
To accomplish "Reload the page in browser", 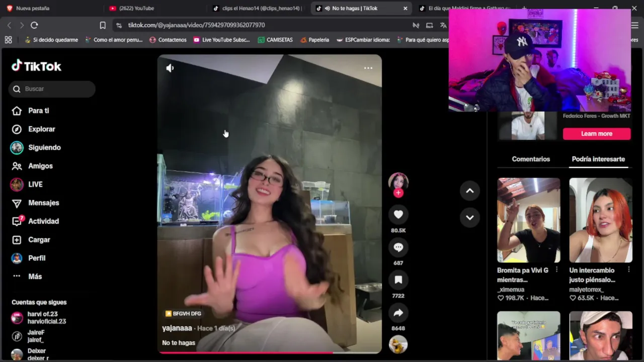I will pos(34,25).
